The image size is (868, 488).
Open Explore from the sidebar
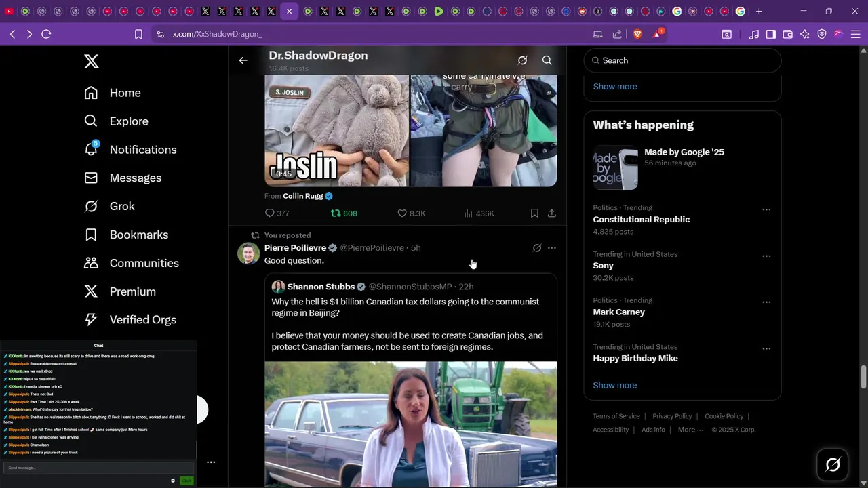coord(116,121)
